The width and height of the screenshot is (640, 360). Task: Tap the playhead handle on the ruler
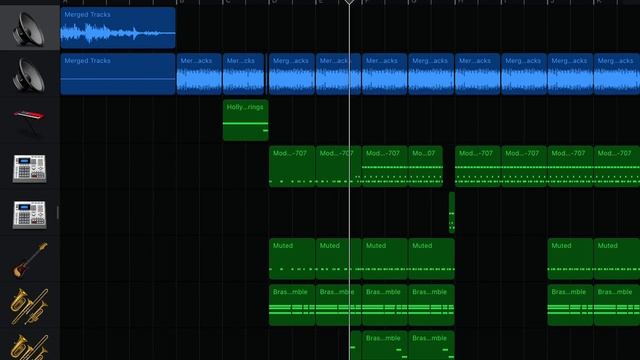click(349, 2)
